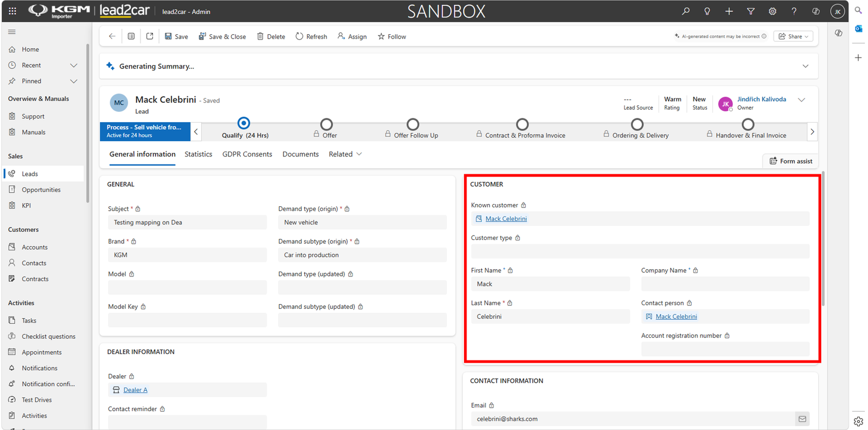Click the Follow star button
This screenshot has width=868, height=430.
tap(392, 36)
